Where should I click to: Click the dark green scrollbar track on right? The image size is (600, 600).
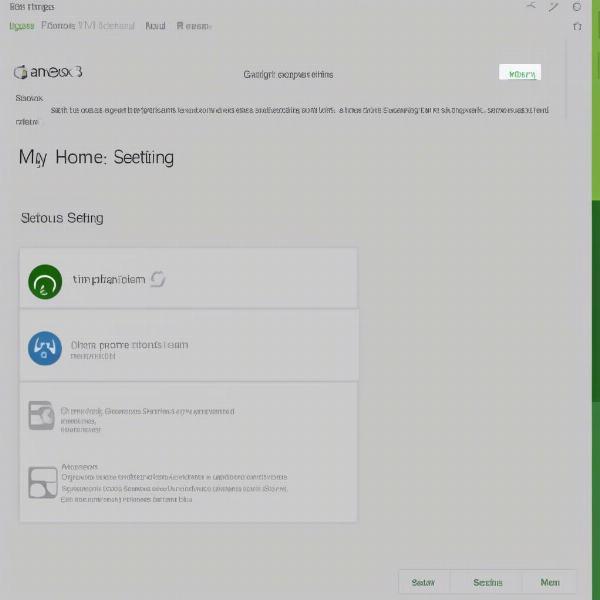tap(596, 300)
